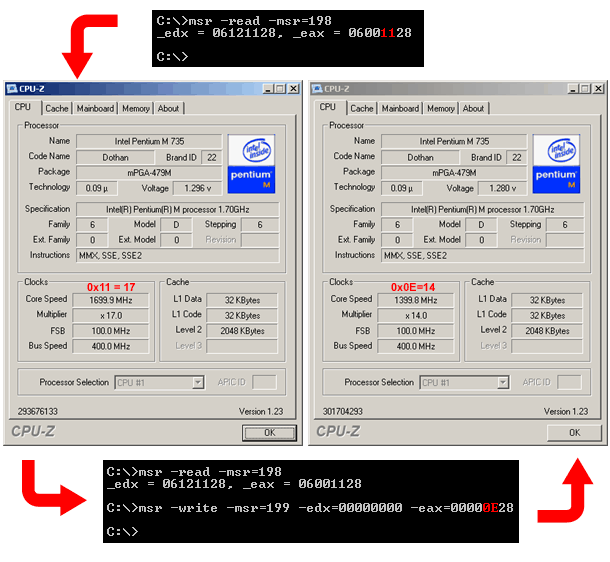This screenshot has height=562, width=610.
Task: Click FSB value in right window
Action: click(416, 331)
